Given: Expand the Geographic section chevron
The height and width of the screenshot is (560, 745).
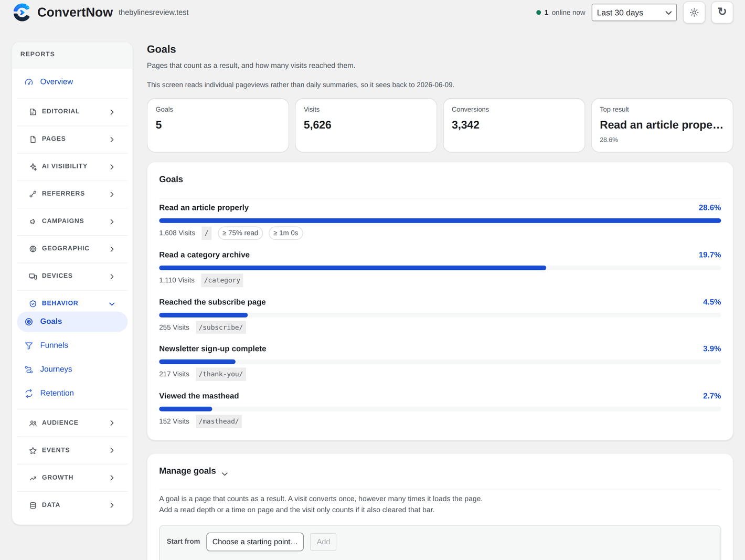Looking at the screenshot, I should pos(112,249).
